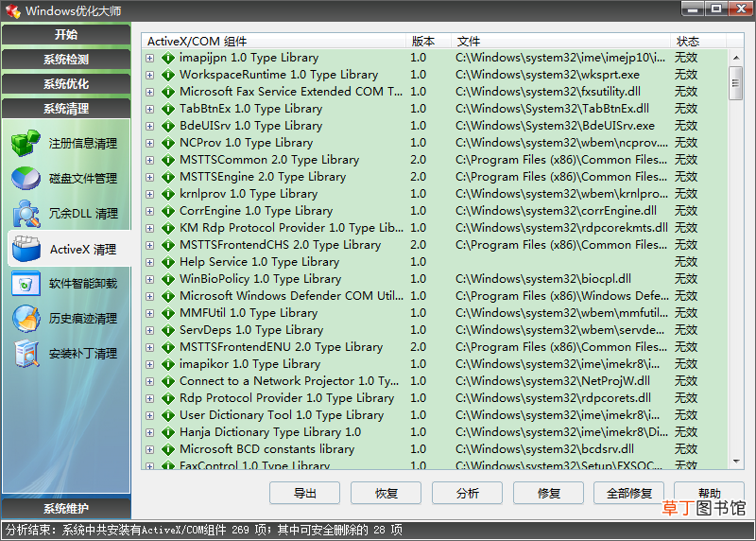Viewport: 756px width, 541px height.
Task: Click green icon of Microsoft Windows Defender COM Util
Action: point(168,296)
